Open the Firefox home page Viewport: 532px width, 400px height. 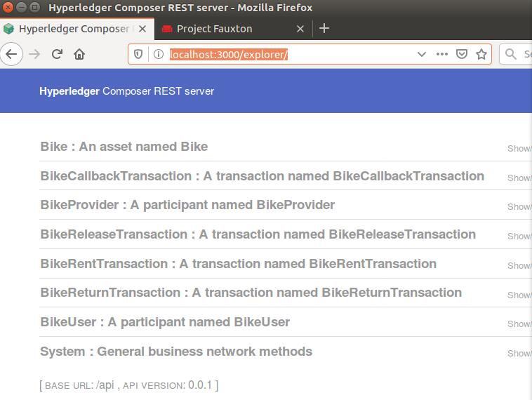coord(79,54)
